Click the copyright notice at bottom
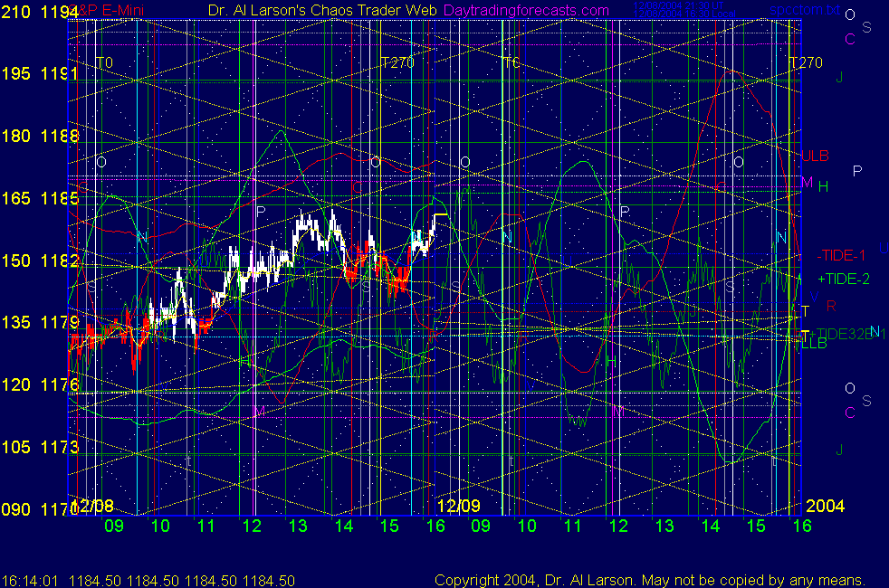 (x=650, y=580)
